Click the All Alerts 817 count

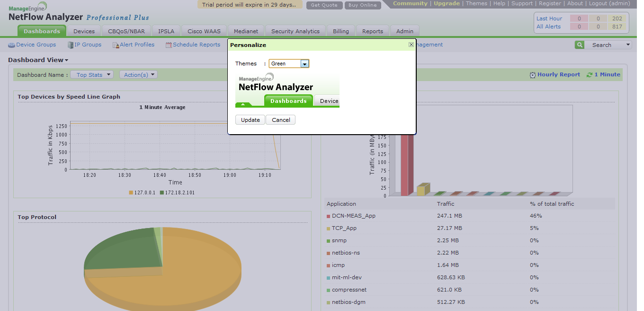click(x=617, y=27)
